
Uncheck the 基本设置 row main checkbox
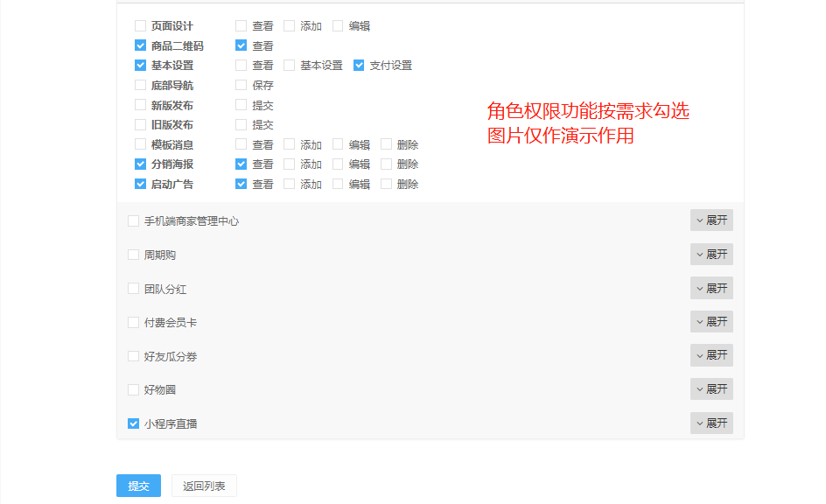click(140, 66)
